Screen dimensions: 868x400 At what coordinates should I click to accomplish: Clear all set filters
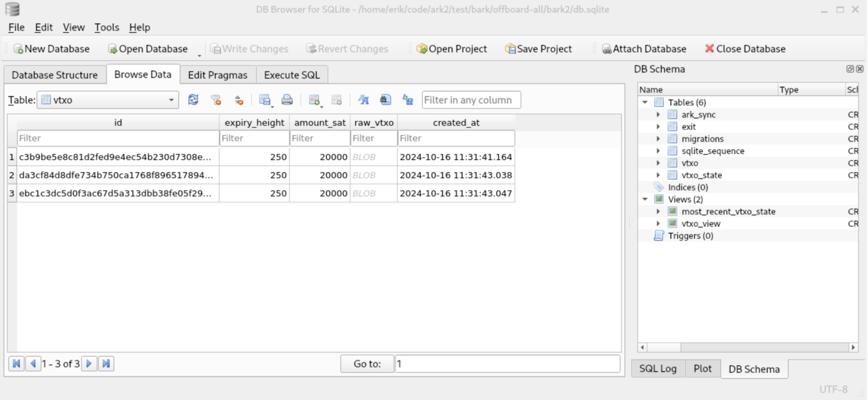(216, 100)
